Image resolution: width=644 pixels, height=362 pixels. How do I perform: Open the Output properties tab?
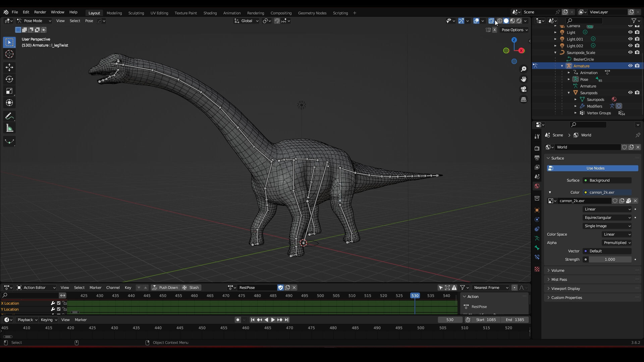[x=537, y=158]
